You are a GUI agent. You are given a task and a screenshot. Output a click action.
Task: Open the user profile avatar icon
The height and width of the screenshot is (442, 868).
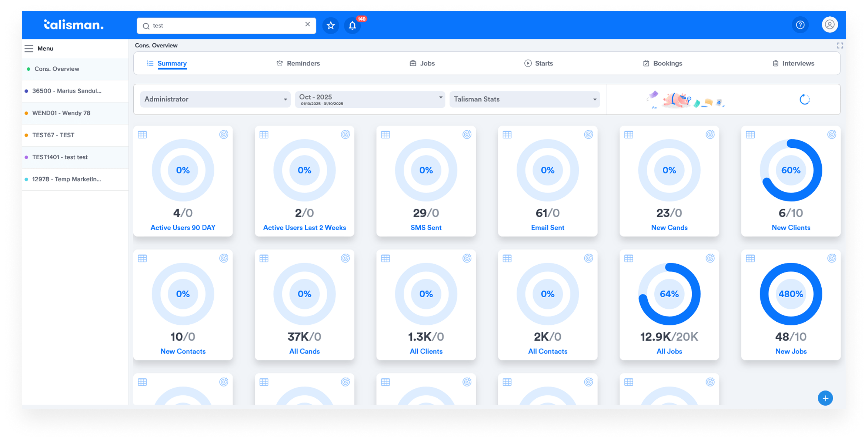coord(829,25)
